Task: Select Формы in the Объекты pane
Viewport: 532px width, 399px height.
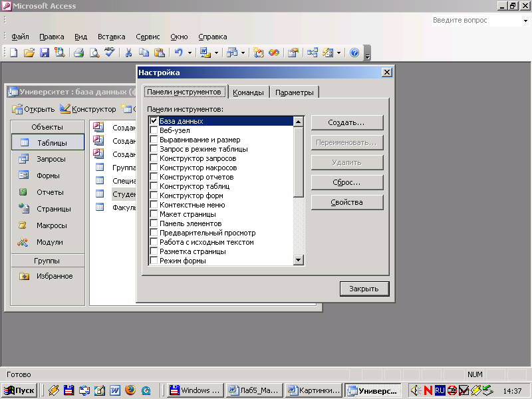Action: click(x=48, y=176)
